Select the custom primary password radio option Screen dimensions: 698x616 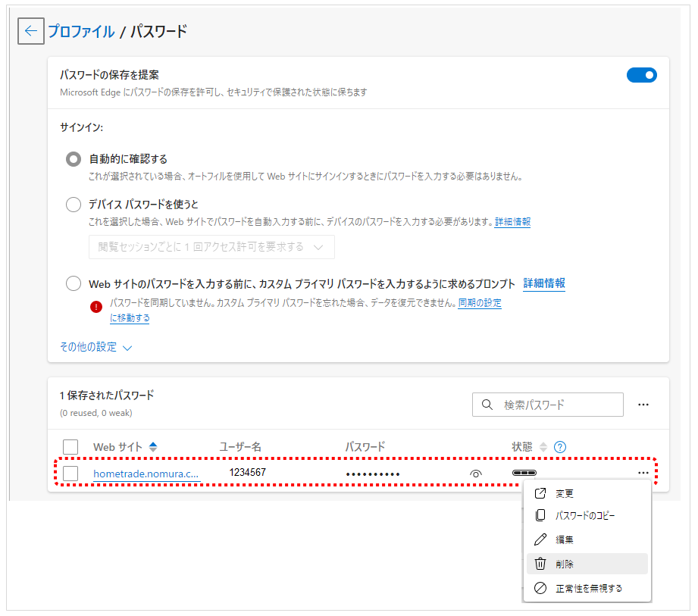point(74,284)
